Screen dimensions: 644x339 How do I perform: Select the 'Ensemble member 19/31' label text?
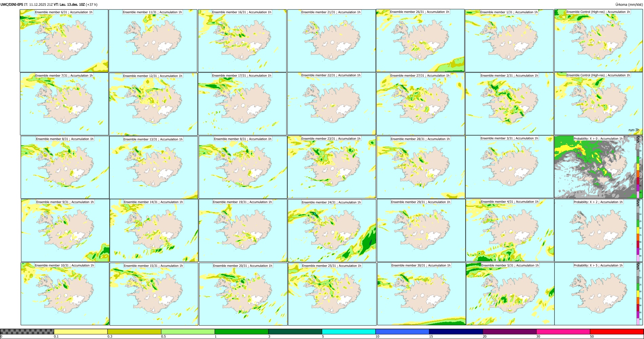pyautogui.click(x=230, y=202)
